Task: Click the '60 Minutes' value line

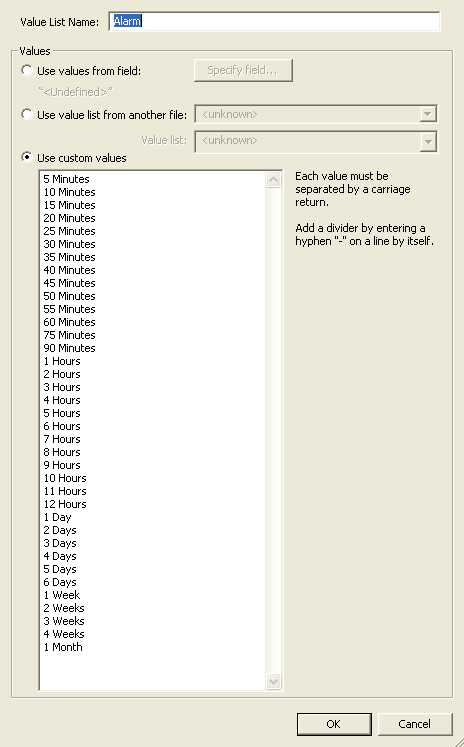Action: pyautogui.click(x=69, y=322)
